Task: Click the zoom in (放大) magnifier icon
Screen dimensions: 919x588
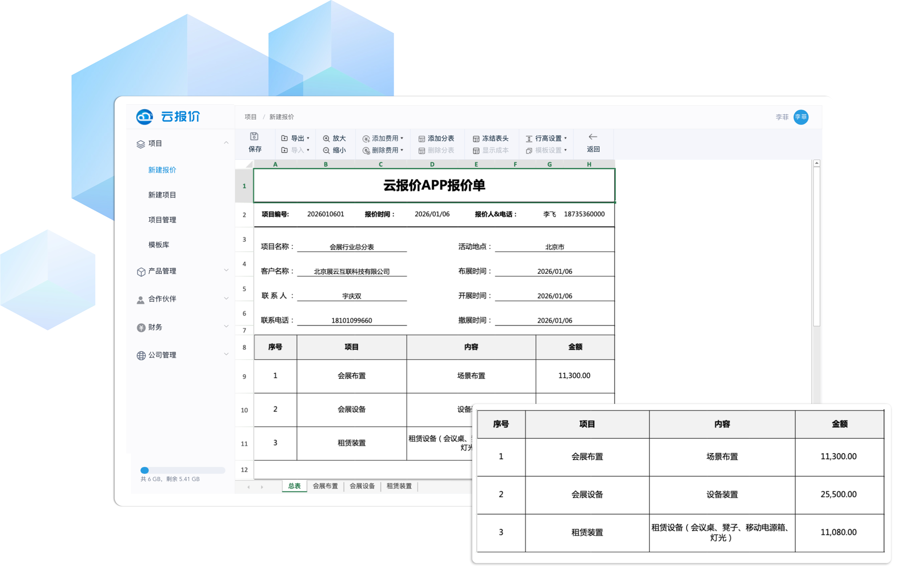Action: [x=326, y=139]
